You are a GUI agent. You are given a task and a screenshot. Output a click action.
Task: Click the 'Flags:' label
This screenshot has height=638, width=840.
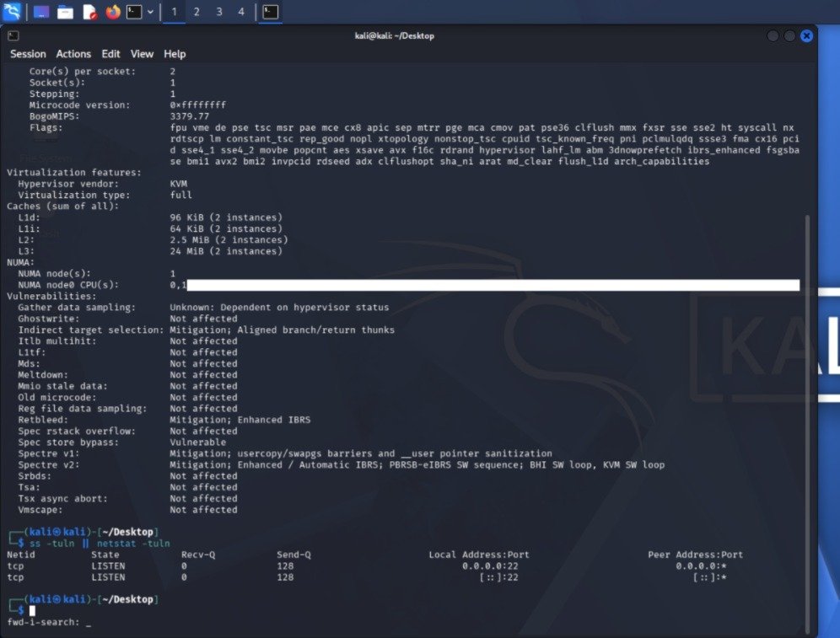pos(46,127)
